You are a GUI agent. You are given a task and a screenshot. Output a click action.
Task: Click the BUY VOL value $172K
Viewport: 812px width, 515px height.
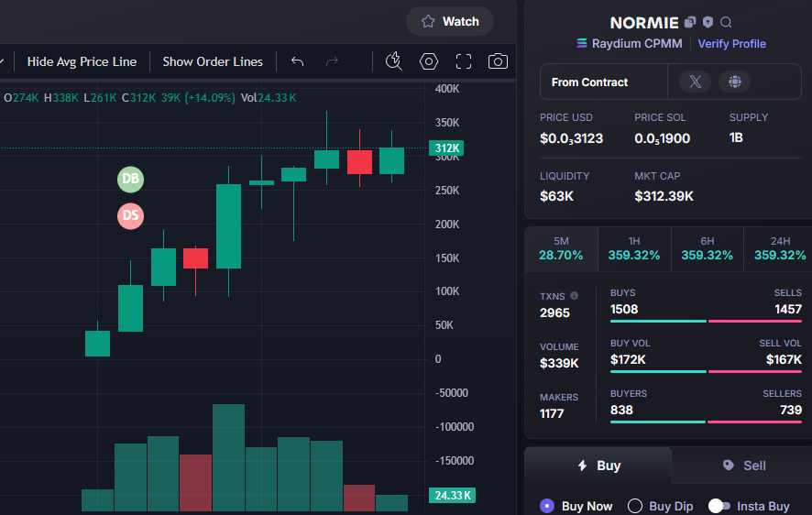(628, 360)
